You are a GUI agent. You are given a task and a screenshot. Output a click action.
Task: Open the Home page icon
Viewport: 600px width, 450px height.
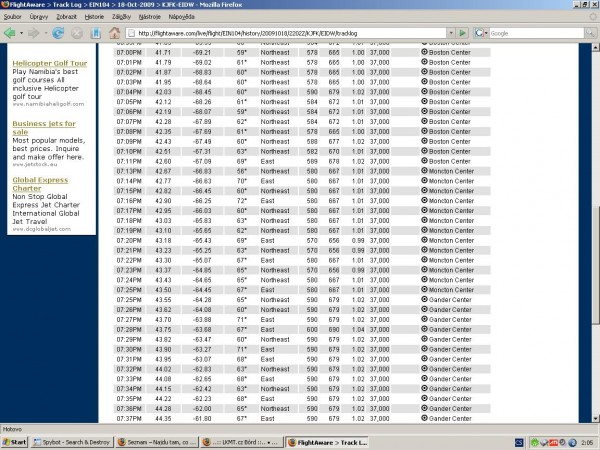(x=114, y=33)
